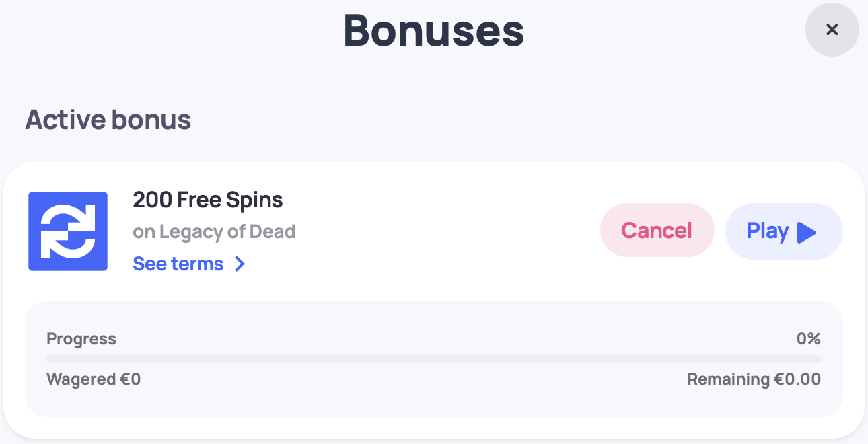Select the 200 Free Spins title
This screenshot has width=868, height=444.
[208, 200]
